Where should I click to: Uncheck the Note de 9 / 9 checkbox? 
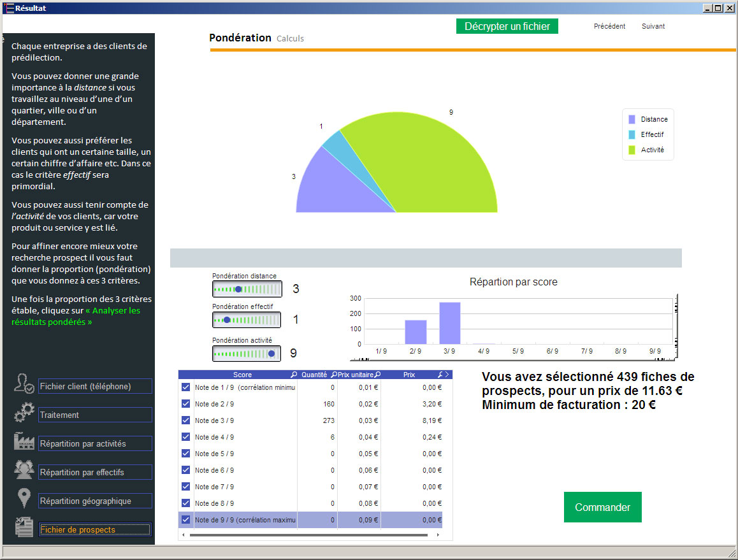(x=185, y=519)
